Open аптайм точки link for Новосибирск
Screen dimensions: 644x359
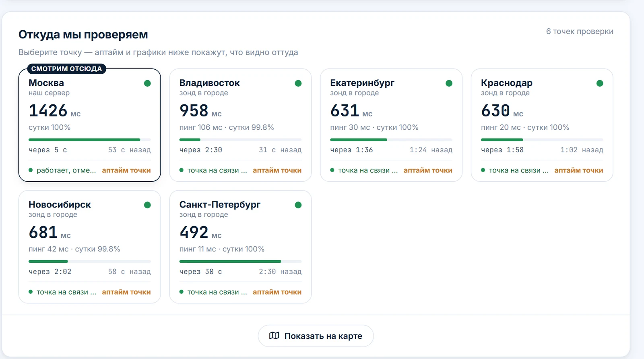pyautogui.click(x=126, y=292)
